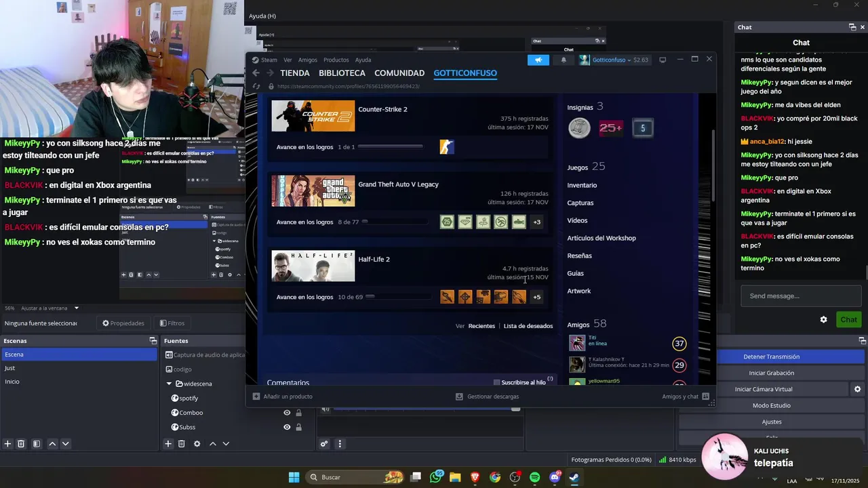
Task: Open scene filters icon in Escenas toolbar
Action: click(x=37, y=444)
